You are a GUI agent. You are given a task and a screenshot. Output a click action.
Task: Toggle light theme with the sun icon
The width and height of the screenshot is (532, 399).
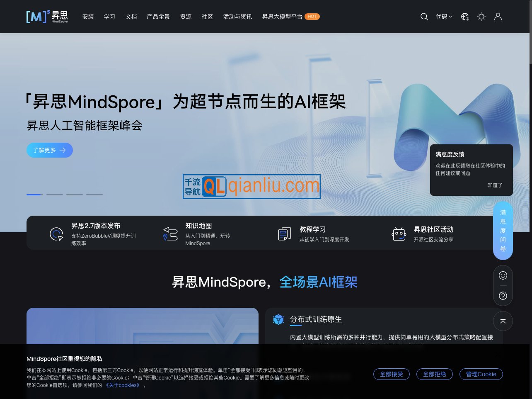point(481,17)
